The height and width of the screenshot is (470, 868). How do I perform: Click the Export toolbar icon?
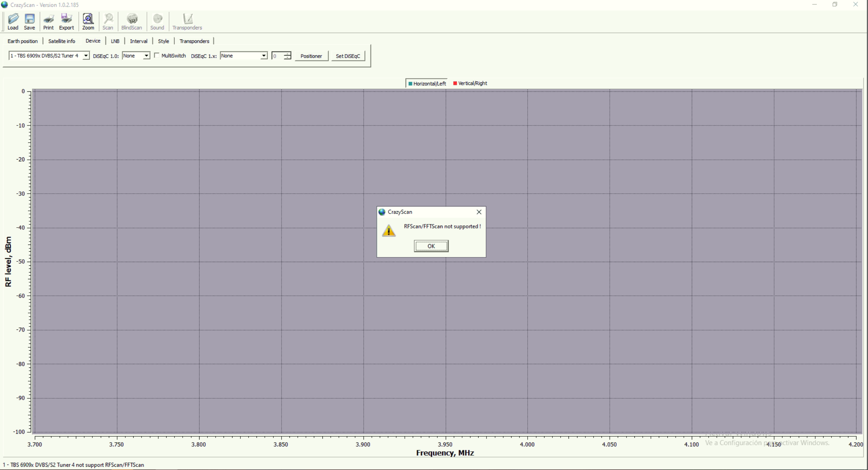[66, 22]
